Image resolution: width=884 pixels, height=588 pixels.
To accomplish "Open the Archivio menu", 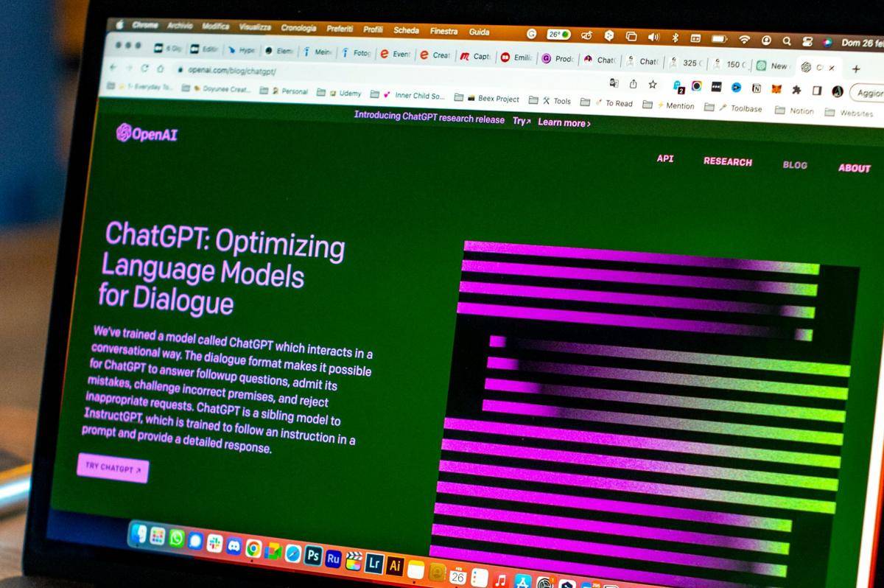I will [x=180, y=25].
